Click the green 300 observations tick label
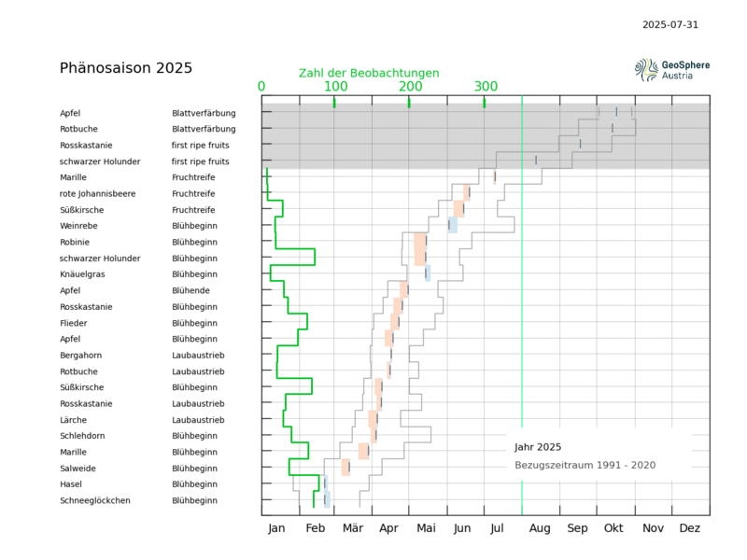Viewport: 747px width, 560px height. [x=486, y=86]
